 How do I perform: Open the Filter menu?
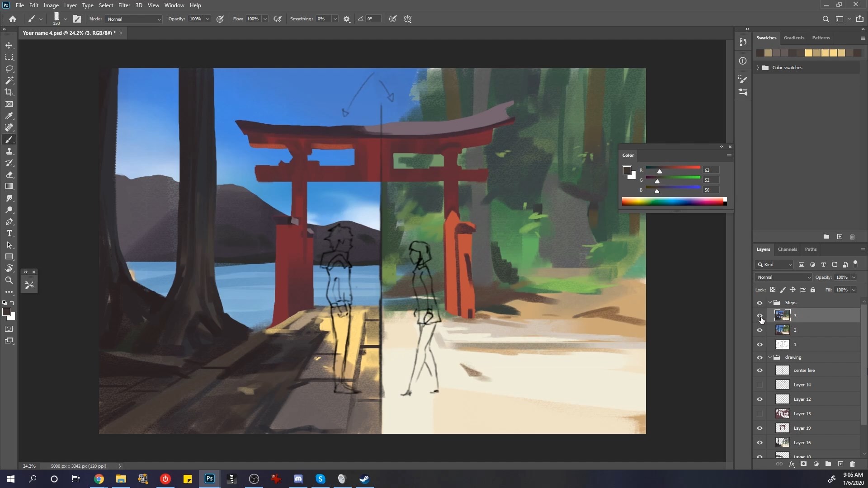tap(124, 5)
